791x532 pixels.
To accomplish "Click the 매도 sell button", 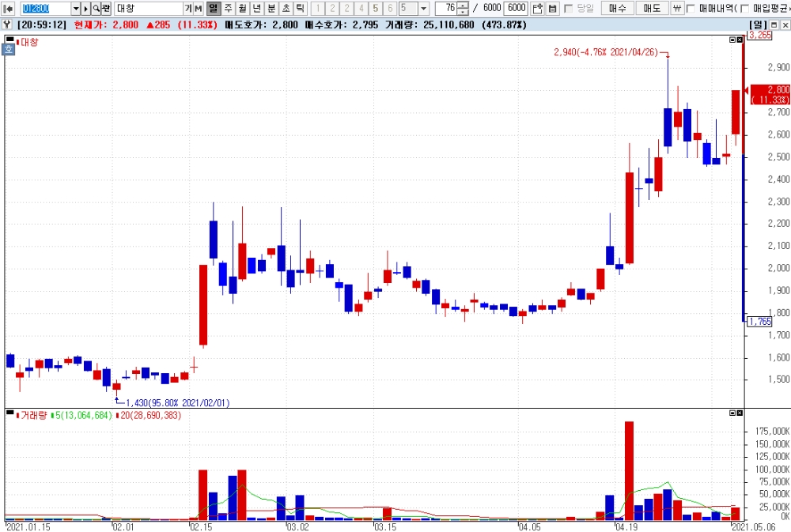I will pyautogui.click(x=652, y=8).
